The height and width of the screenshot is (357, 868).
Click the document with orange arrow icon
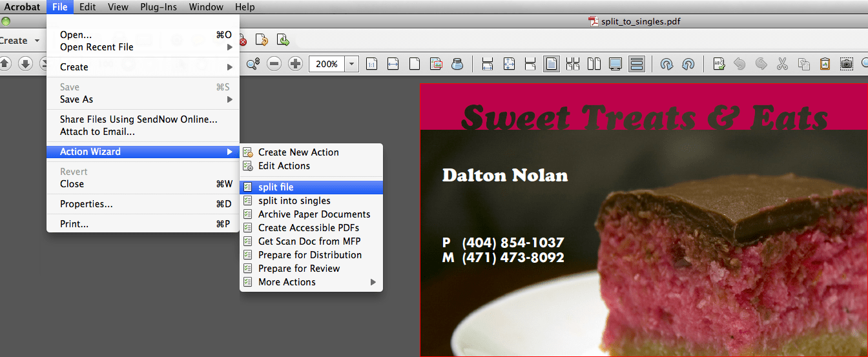[262, 40]
